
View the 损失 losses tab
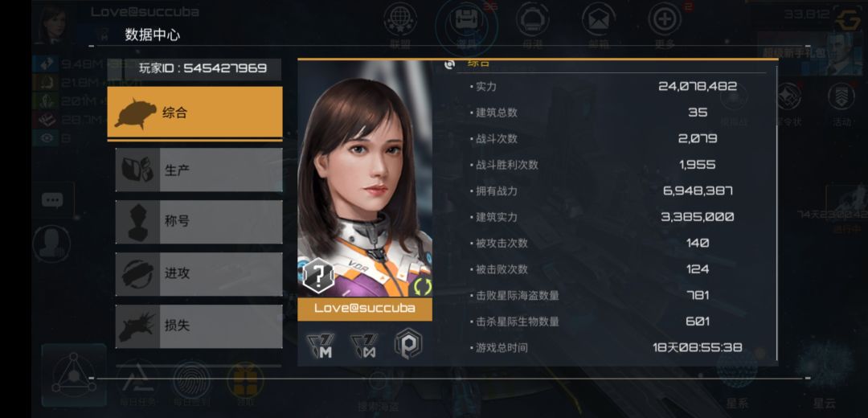pyautogui.click(x=199, y=326)
